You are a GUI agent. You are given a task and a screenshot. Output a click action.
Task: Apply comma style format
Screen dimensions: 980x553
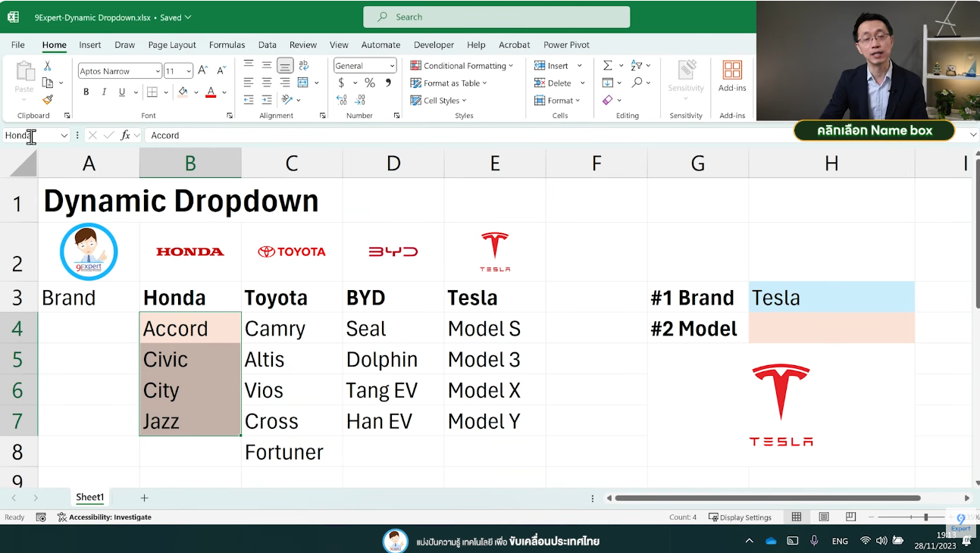388,83
